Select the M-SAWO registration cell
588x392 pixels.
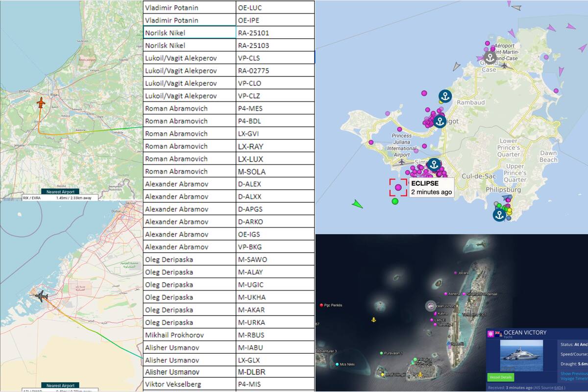click(x=275, y=259)
